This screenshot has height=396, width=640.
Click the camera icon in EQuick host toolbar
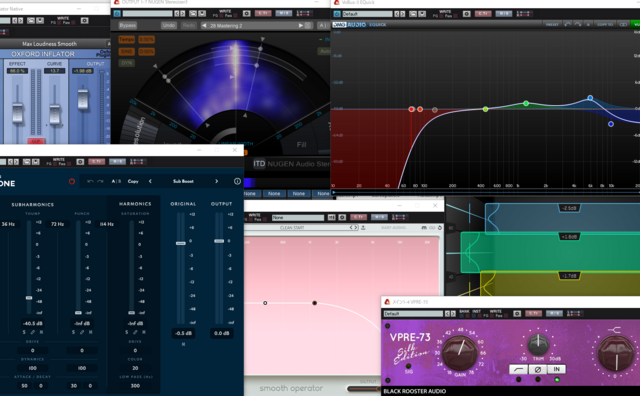467,14
